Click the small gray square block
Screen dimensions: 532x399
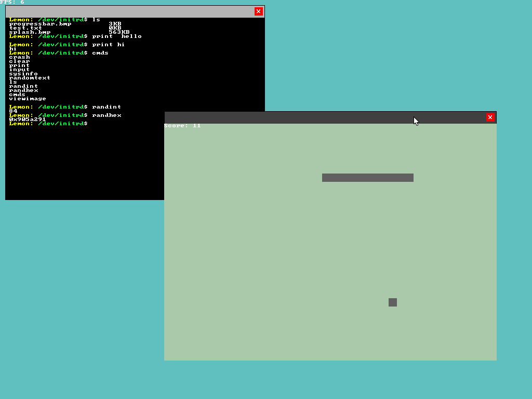click(x=393, y=302)
